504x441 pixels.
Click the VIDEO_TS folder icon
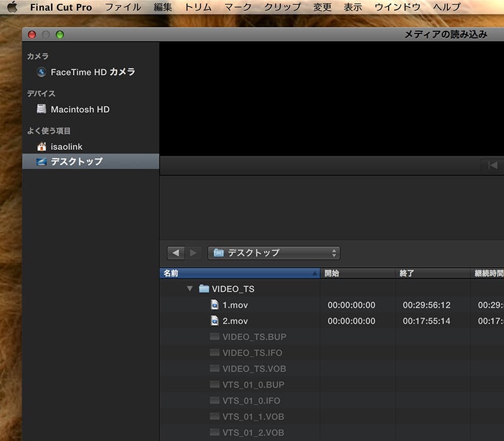point(204,289)
